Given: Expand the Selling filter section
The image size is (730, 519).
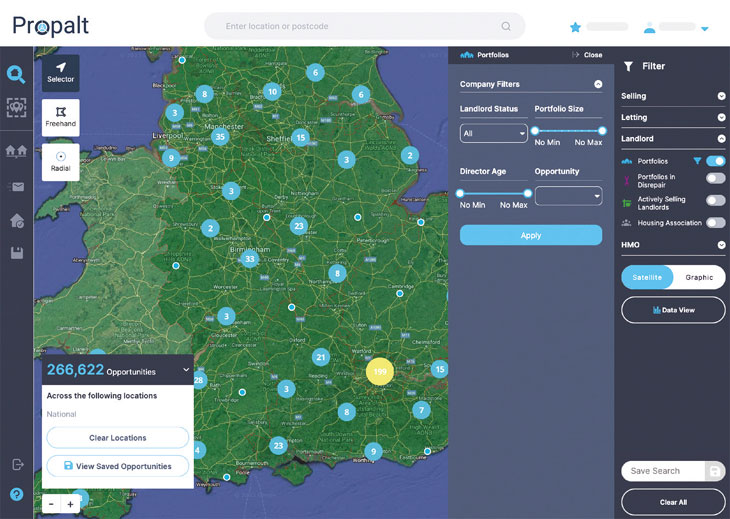Looking at the screenshot, I should tap(720, 96).
